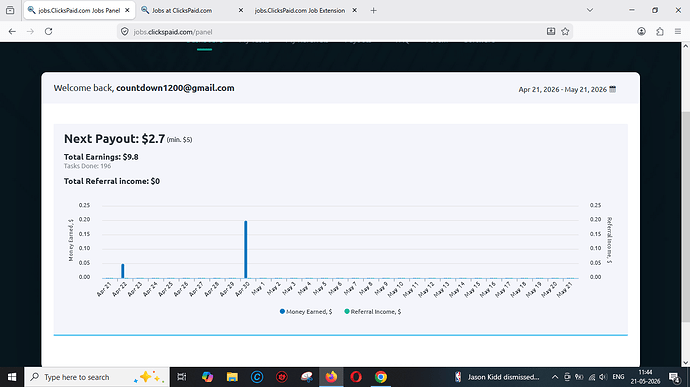
Task: Reload the current page
Action: click(48, 32)
